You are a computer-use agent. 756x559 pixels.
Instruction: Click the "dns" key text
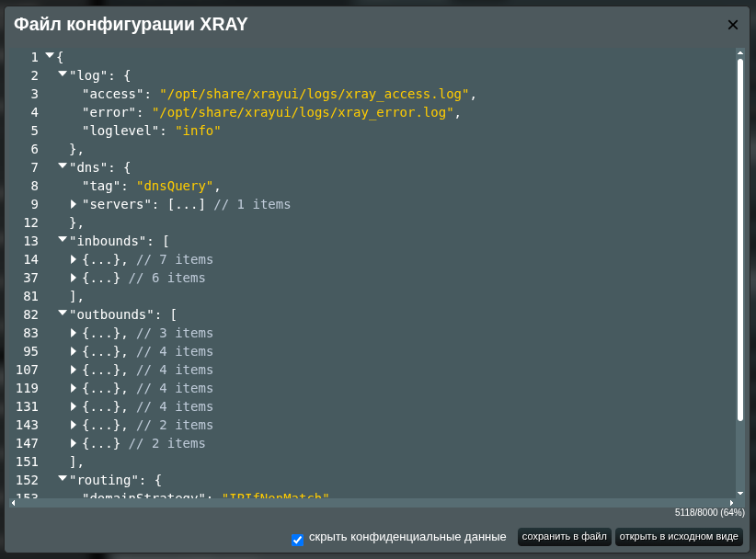(88, 167)
